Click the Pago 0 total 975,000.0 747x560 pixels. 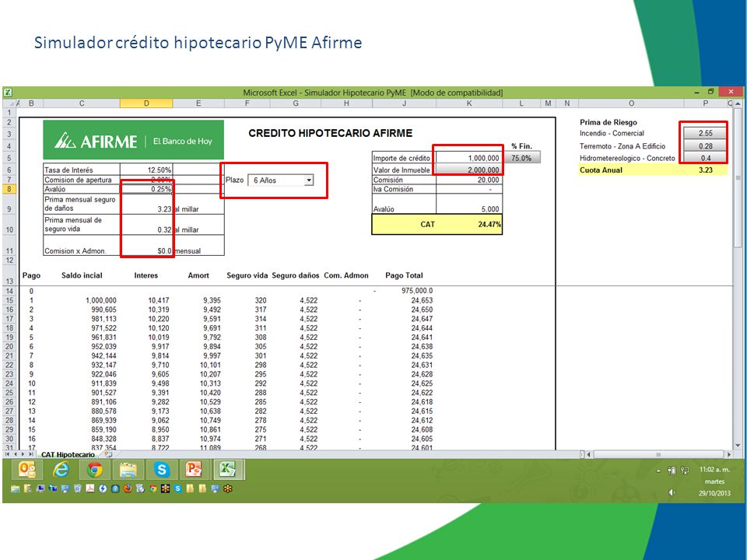(417, 290)
